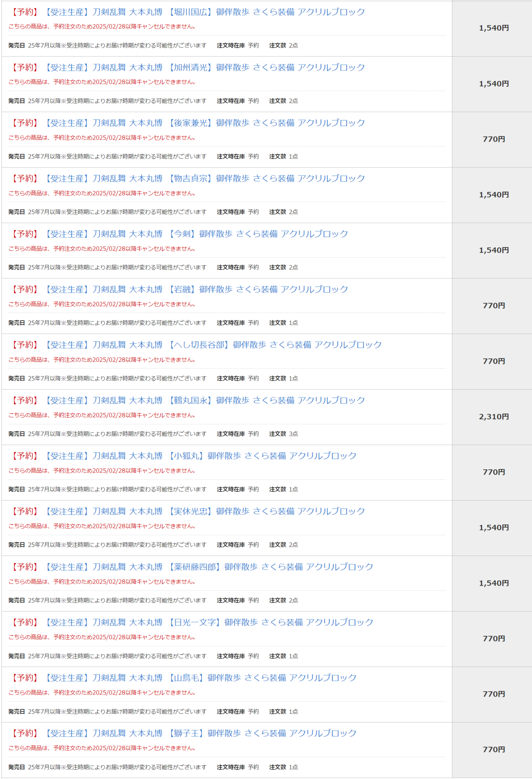Click the 770円 price in 後家兼光 row
This screenshot has width=532, height=779.
pyautogui.click(x=494, y=139)
